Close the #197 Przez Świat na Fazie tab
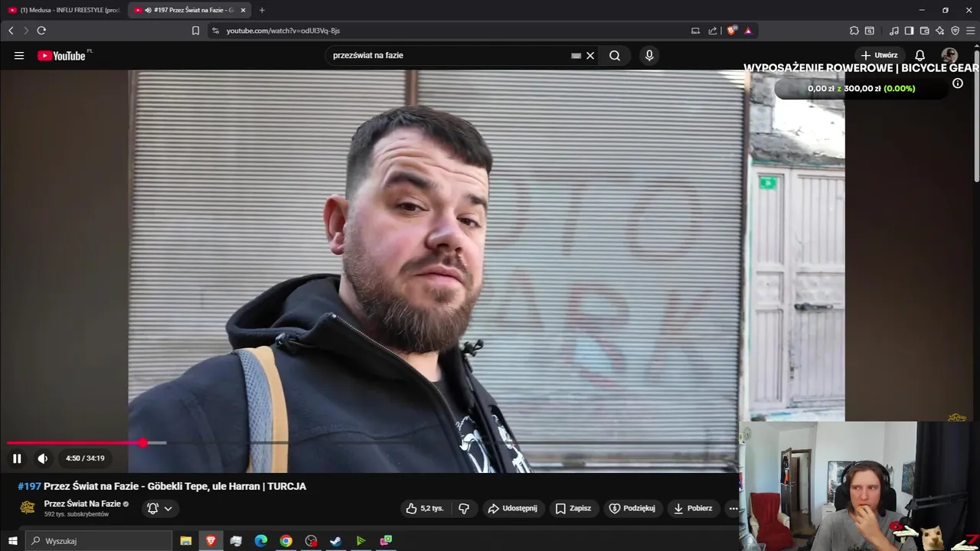 pos(243,10)
